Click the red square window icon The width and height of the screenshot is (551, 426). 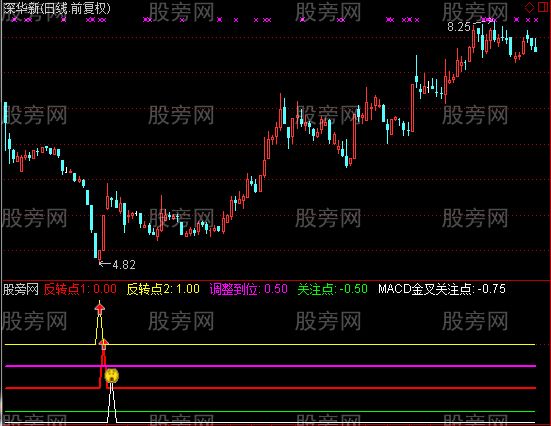pos(544,7)
